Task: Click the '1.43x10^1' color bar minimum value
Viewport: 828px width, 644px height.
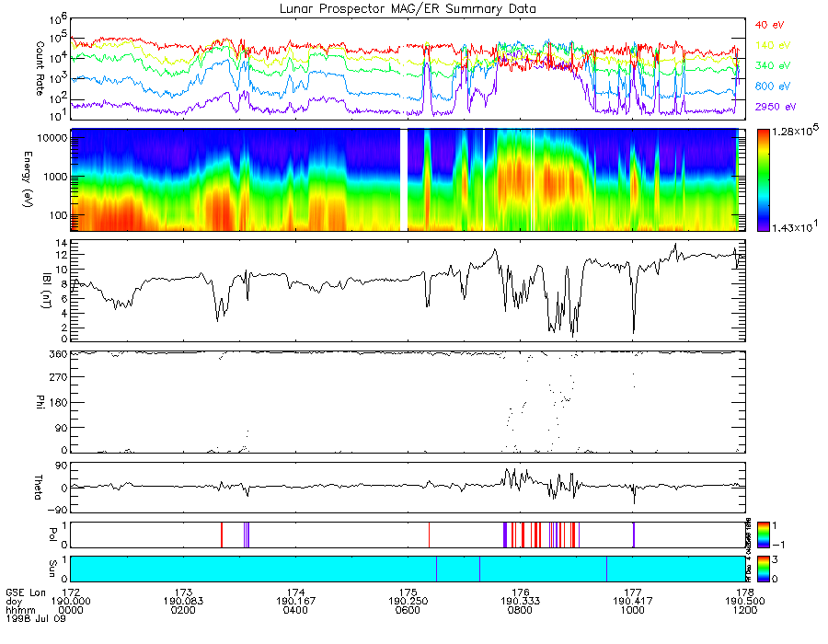Action: point(795,226)
